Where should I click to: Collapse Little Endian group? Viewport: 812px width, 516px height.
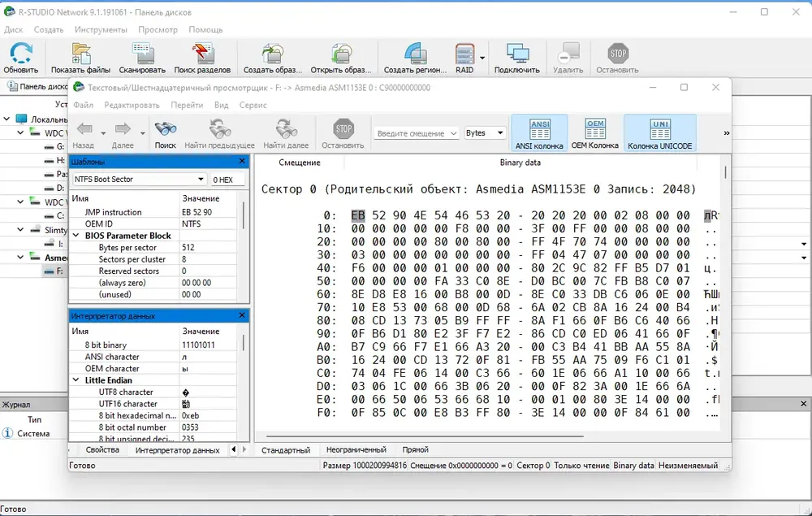pos(76,379)
